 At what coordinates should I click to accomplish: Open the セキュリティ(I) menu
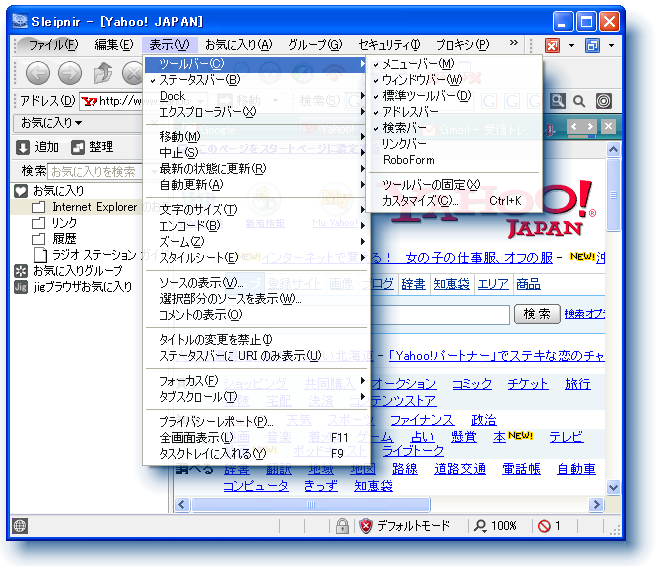389,44
